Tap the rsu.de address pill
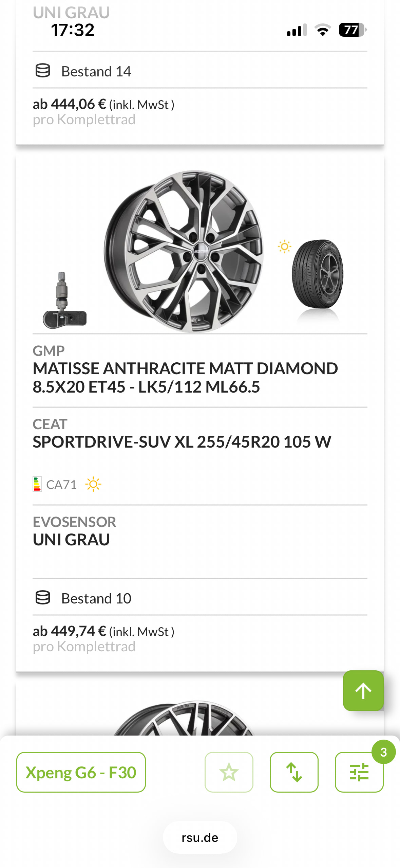This screenshot has height=868, width=400. [200, 837]
